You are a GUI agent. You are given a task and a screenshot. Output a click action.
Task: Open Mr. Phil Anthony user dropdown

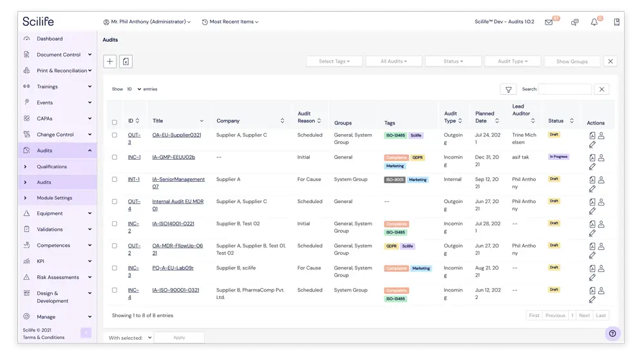(x=147, y=22)
